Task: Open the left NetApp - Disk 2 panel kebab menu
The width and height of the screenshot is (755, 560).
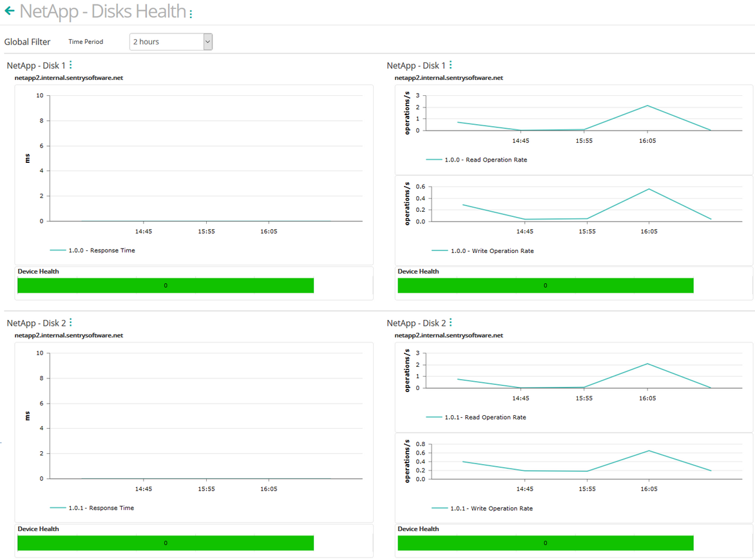Action: click(72, 322)
